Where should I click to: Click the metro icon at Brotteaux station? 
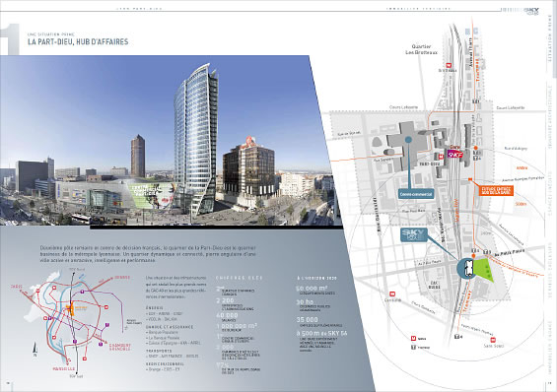click(x=449, y=65)
